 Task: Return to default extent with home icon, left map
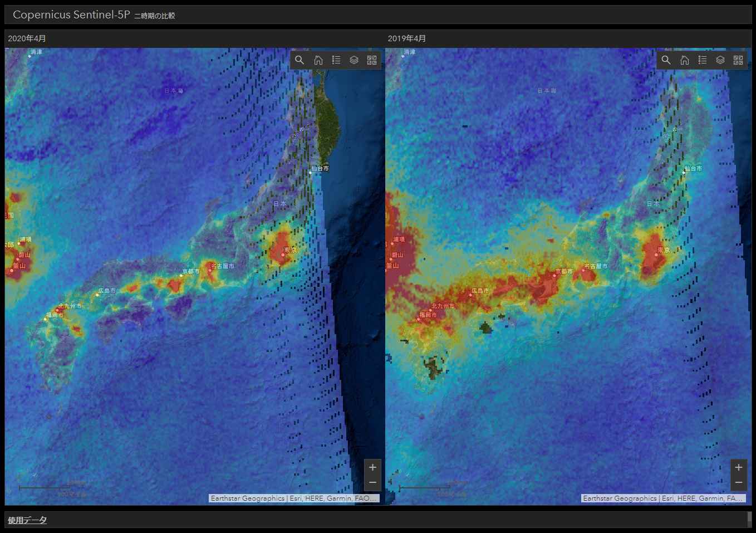point(318,60)
